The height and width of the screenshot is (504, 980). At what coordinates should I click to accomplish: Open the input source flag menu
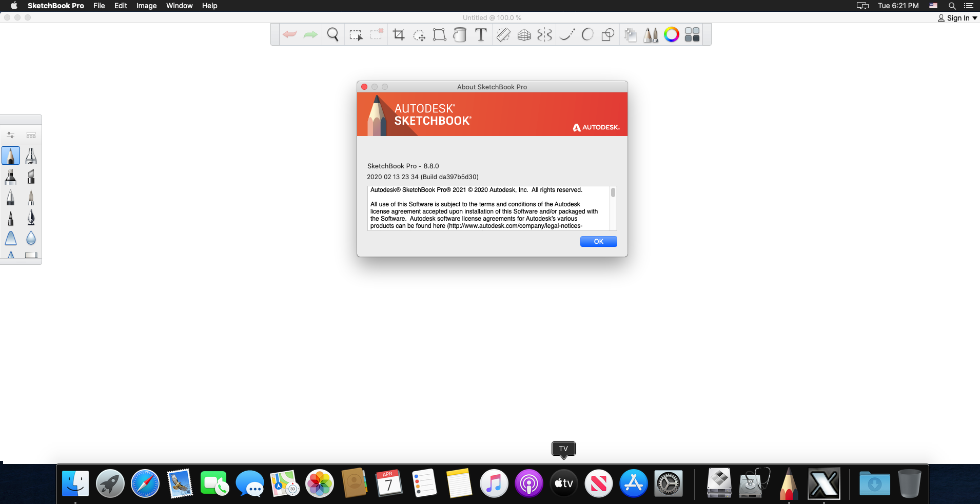933,6
